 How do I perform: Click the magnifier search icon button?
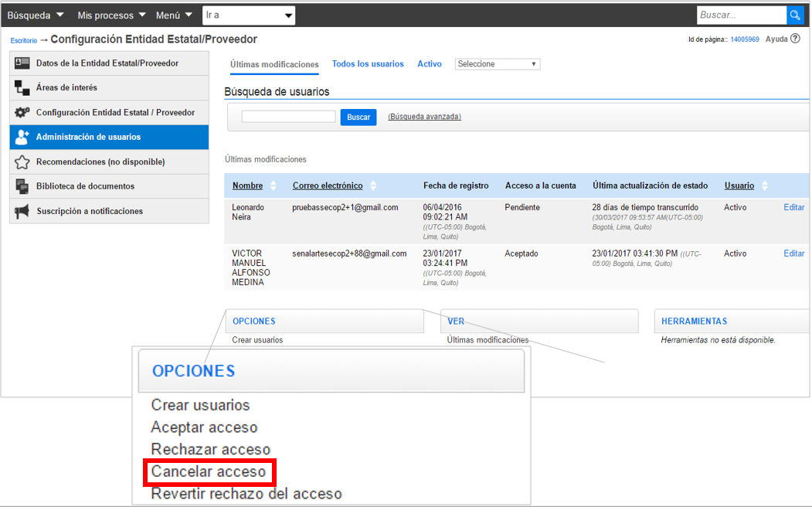[795, 15]
